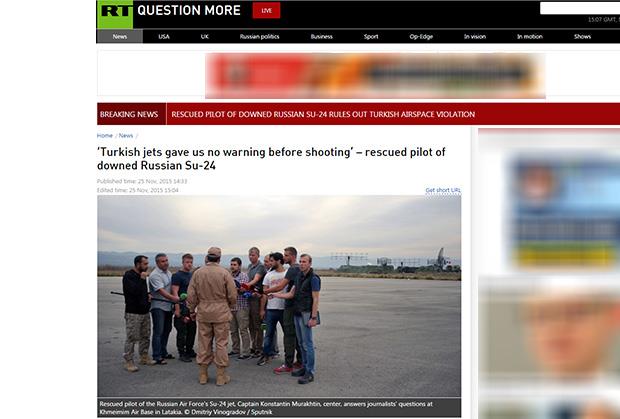Select the Business section
620x419 pixels.
pos(321,36)
